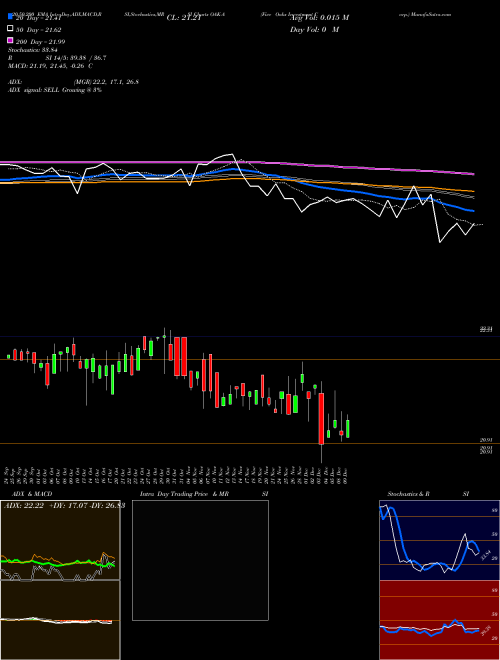
Task: Click the 'Day Vol: 0 M' label
Action: coord(314,29)
